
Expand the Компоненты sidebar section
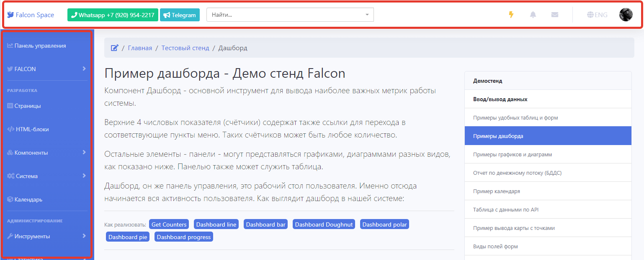[x=84, y=152]
